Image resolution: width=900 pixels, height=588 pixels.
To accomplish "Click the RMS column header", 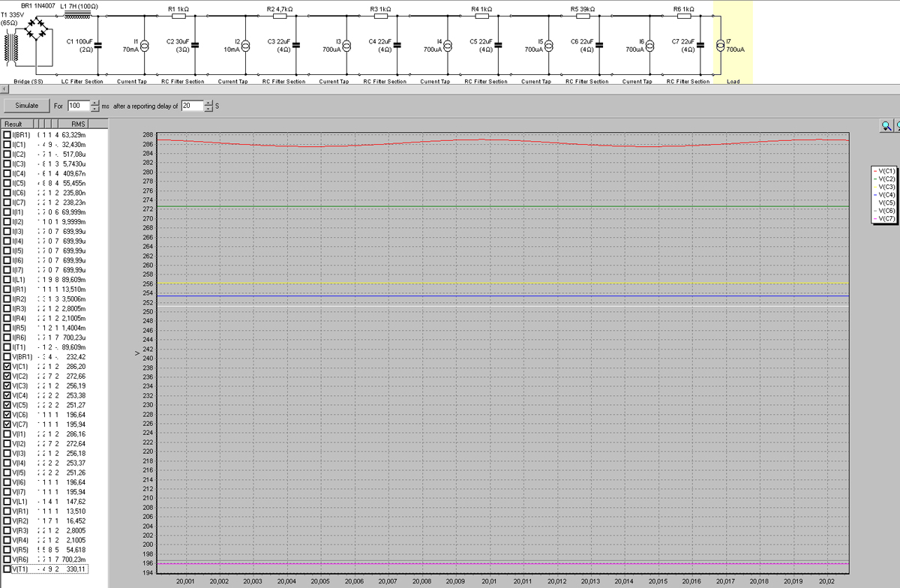I will coord(75,124).
